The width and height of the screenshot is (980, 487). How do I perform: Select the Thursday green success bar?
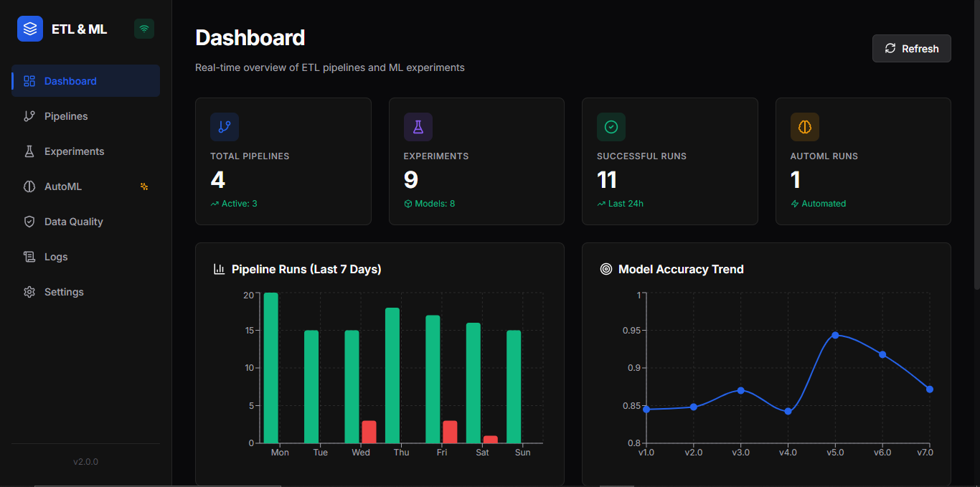[392, 376]
